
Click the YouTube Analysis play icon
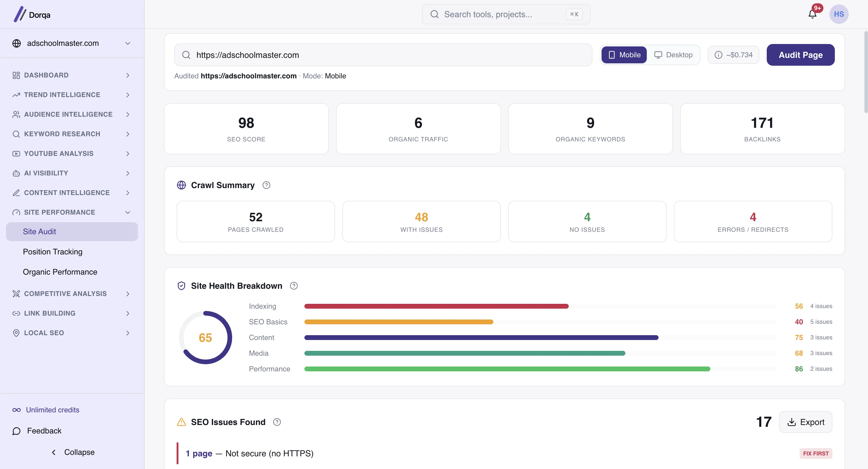(x=16, y=154)
